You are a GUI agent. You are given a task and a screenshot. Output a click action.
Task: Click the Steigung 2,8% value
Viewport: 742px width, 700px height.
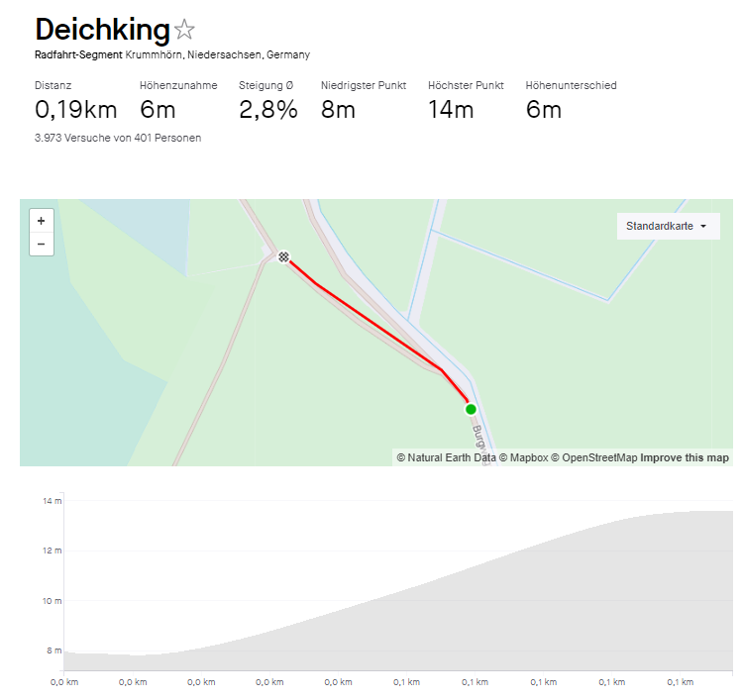268,109
